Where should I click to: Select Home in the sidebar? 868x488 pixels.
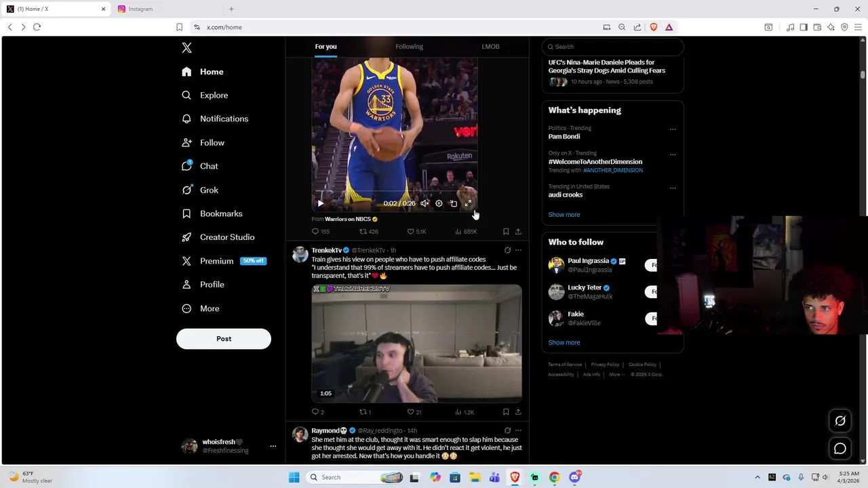point(202,72)
